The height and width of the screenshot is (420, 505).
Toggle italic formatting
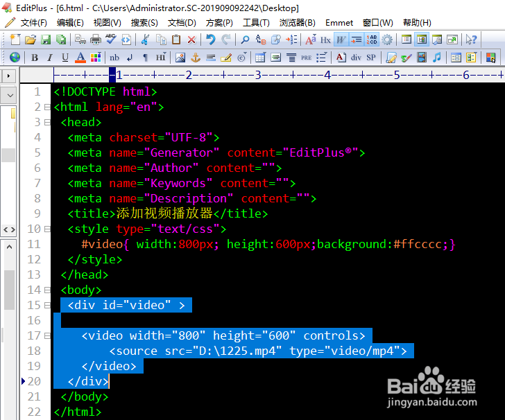[x=50, y=58]
